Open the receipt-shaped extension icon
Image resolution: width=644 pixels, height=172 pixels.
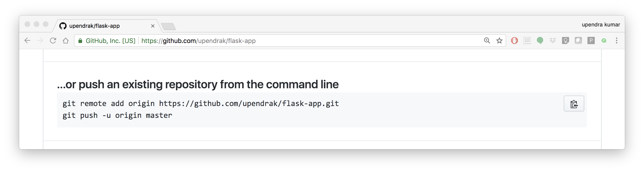coord(527,40)
